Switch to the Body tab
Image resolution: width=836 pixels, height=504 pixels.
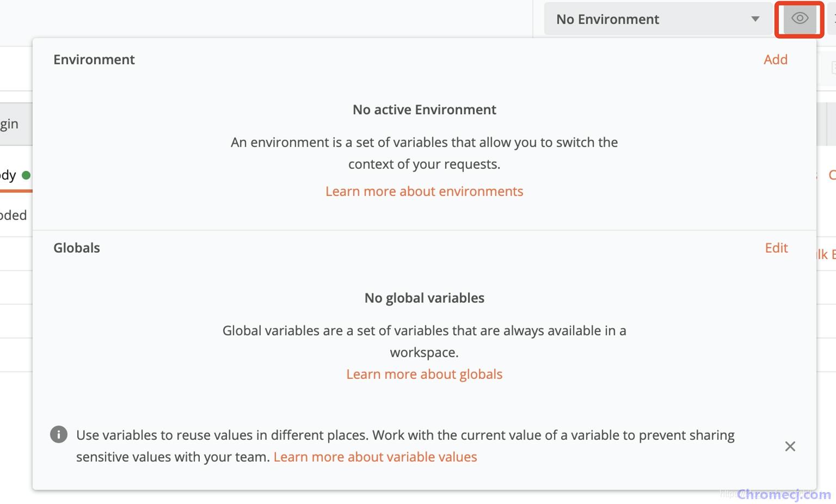pyautogui.click(x=8, y=175)
